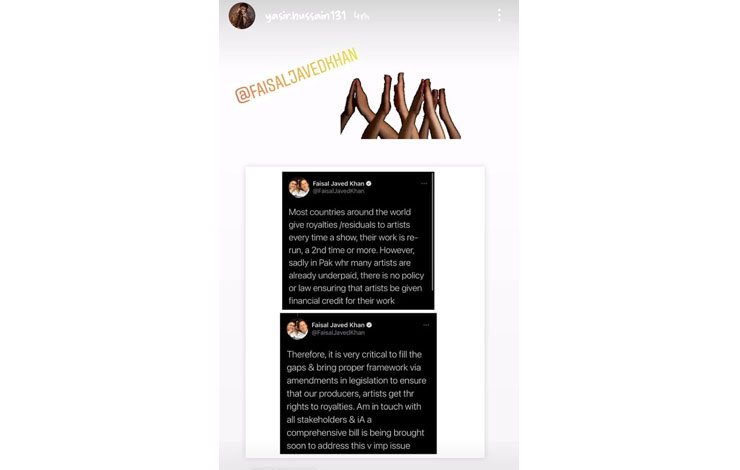Open the story's three-dot options menu
The width and height of the screenshot is (740, 470).
pos(499,15)
